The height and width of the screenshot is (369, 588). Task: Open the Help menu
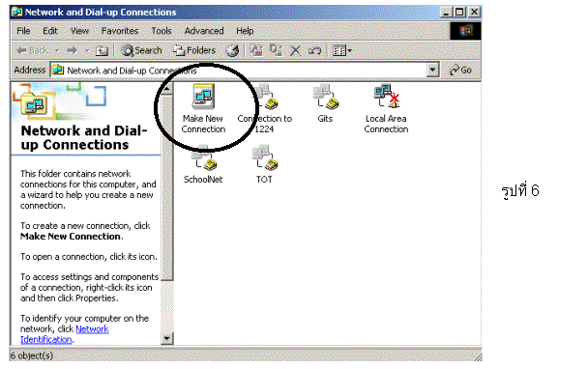coord(245,31)
